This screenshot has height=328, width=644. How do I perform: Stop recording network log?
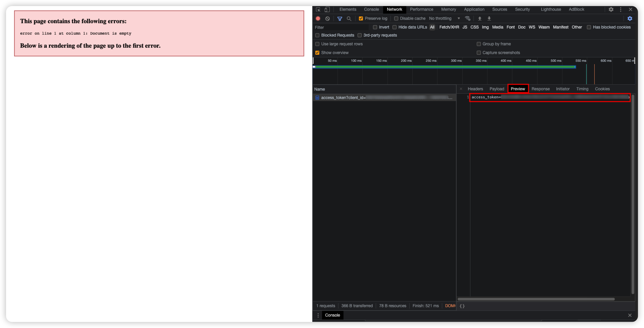(x=318, y=18)
